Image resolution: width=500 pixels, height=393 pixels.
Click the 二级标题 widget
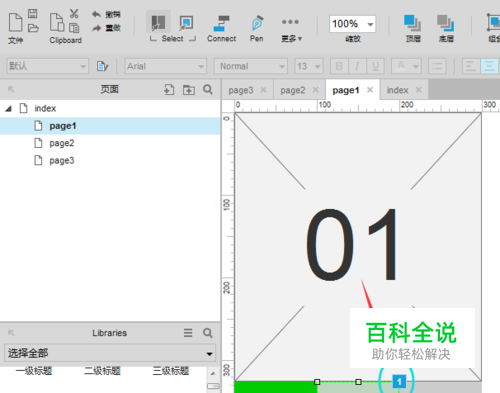coord(102,371)
